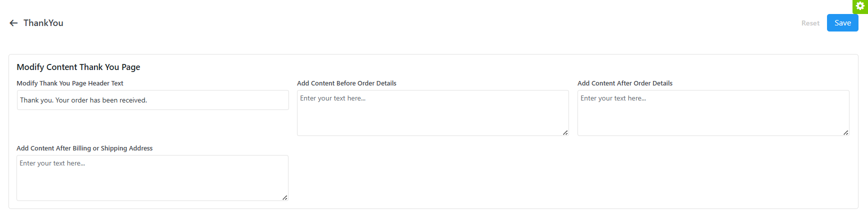868x218 pixels.
Task: Click the "Thank you. Your order has been received." text
Action: 83,100
